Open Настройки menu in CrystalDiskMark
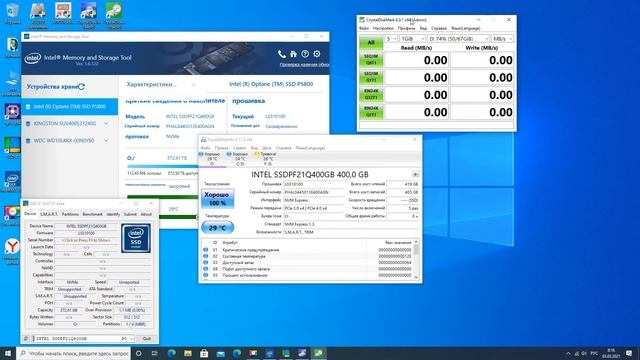 point(383,28)
